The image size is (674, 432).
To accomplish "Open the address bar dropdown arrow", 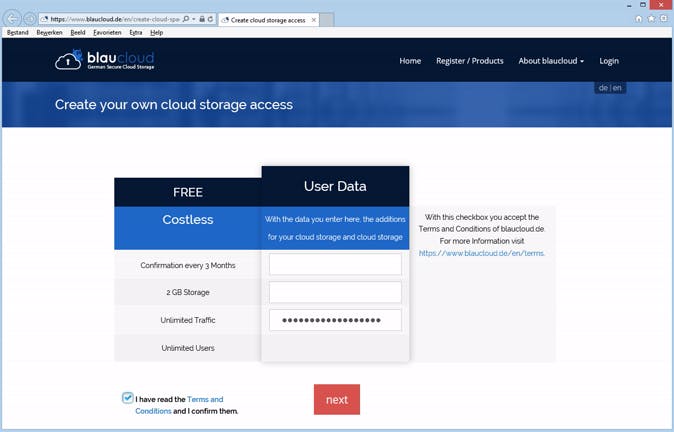I will (x=194, y=19).
